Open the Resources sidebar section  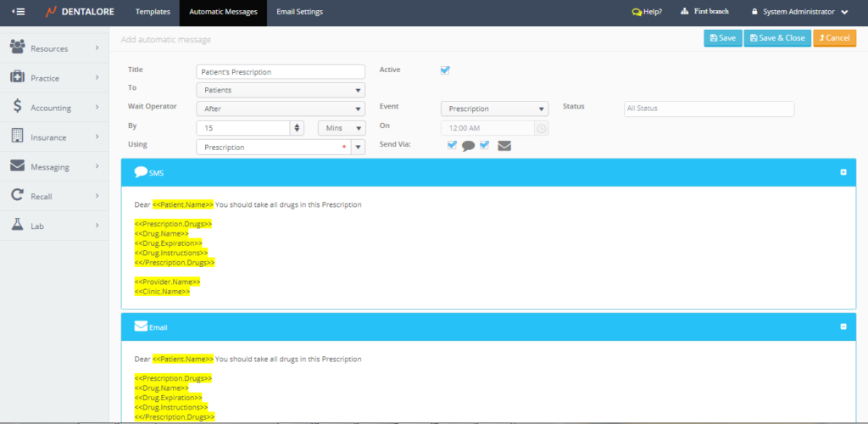point(49,48)
